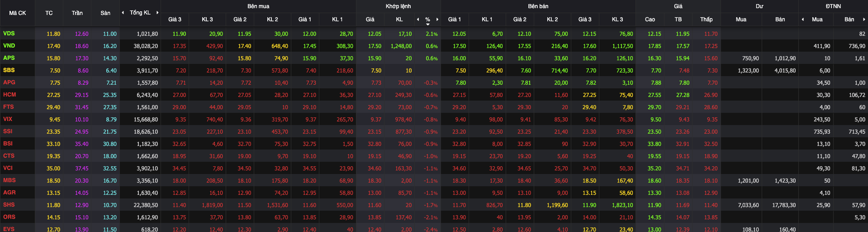The width and height of the screenshot is (868, 232).
Task: Click the left arrow beside % column
Action: [418, 19]
